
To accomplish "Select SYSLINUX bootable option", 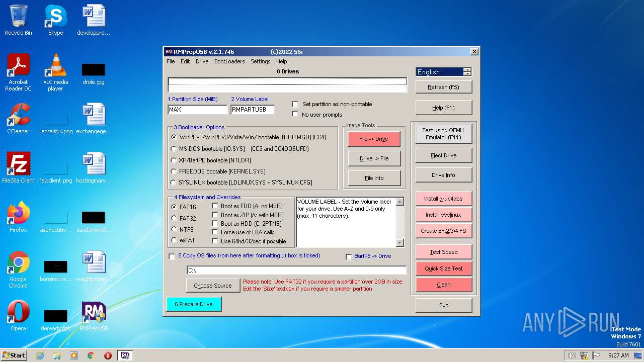I will click(174, 183).
